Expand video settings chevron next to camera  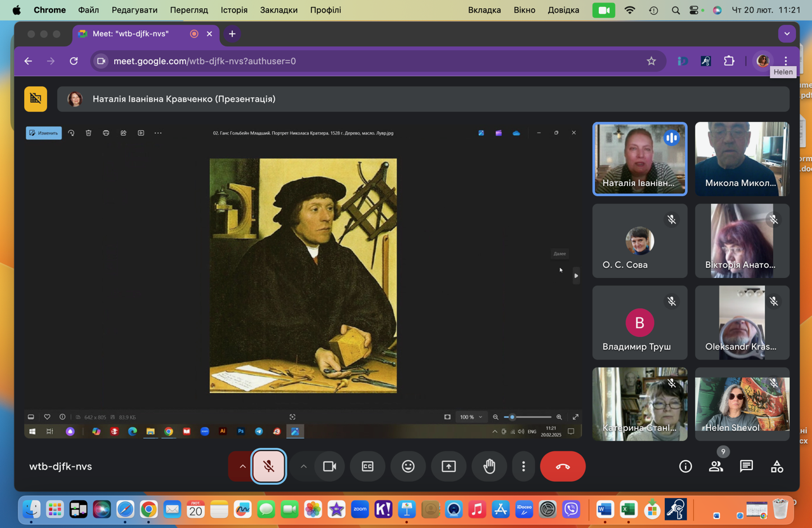pos(303,466)
